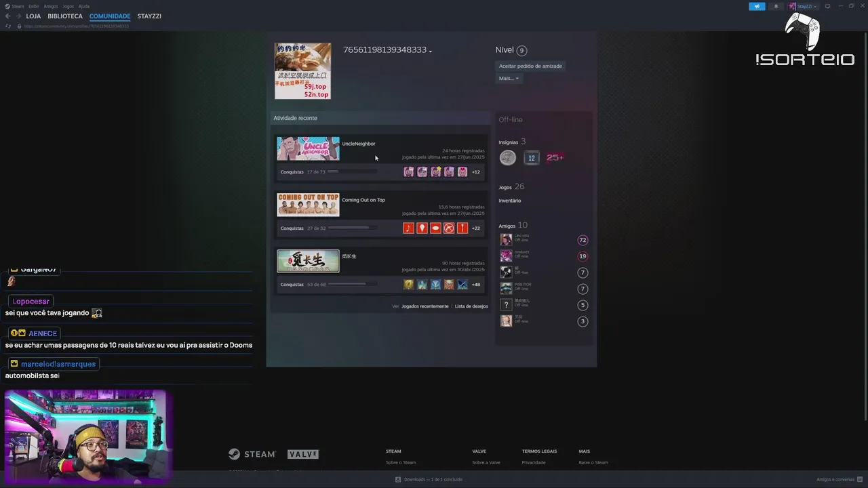Screen dimensions: 868x488
Task: Click the first golden 觅长生 achievement icon
Action: point(408,285)
